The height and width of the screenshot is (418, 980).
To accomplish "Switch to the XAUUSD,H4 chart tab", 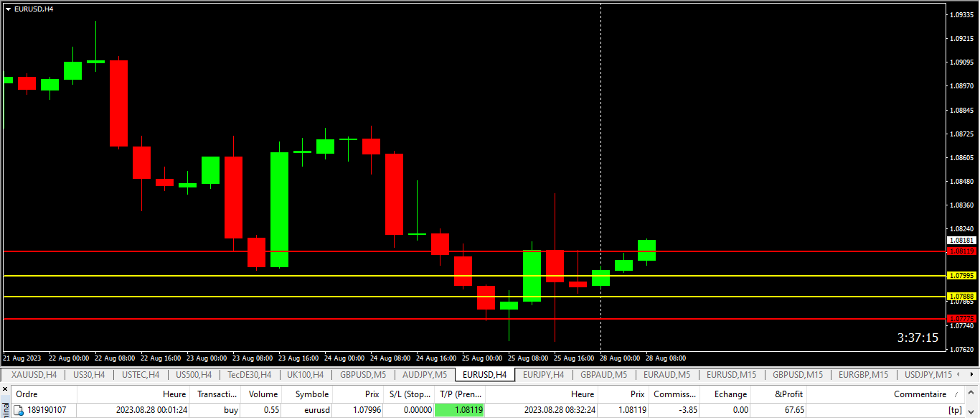I will 34,374.
